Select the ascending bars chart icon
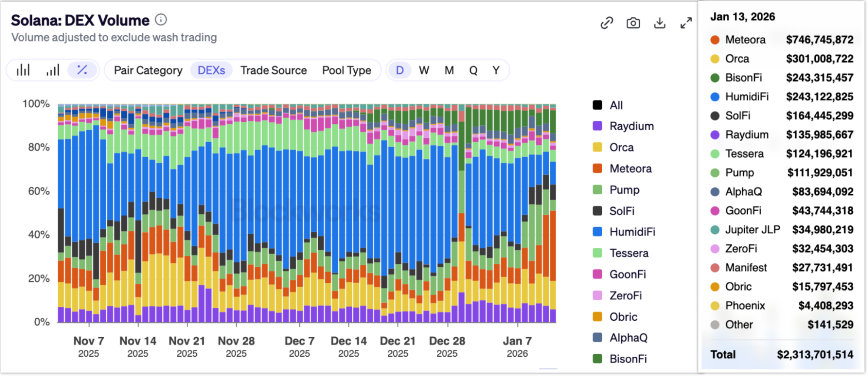The height and width of the screenshot is (378, 868). point(53,70)
